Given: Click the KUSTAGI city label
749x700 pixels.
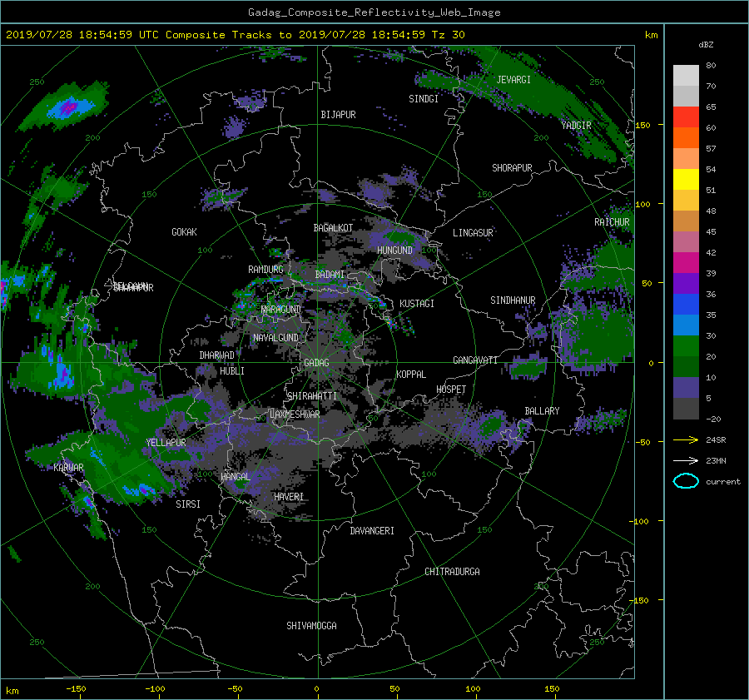Looking at the screenshot, I should 417,304.
